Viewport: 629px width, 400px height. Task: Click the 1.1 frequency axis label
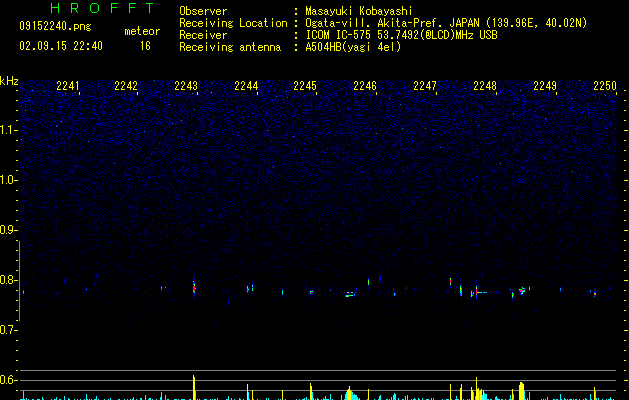[x=8, y=130]
